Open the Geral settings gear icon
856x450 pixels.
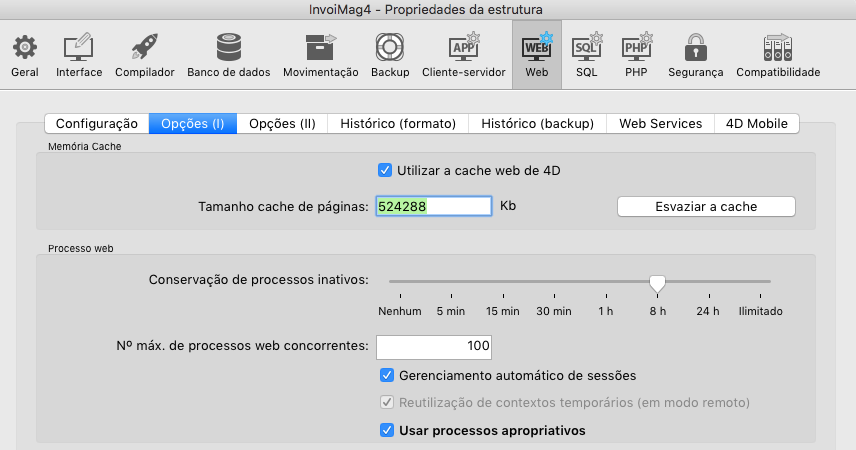[25, 48]
